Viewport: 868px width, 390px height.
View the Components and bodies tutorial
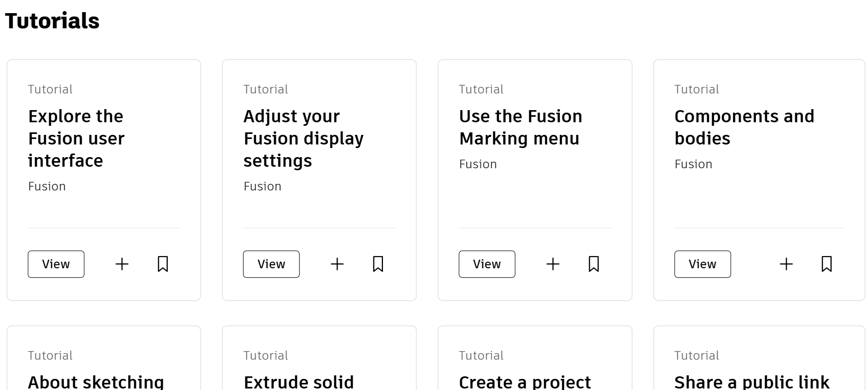[x=703, y=264]
